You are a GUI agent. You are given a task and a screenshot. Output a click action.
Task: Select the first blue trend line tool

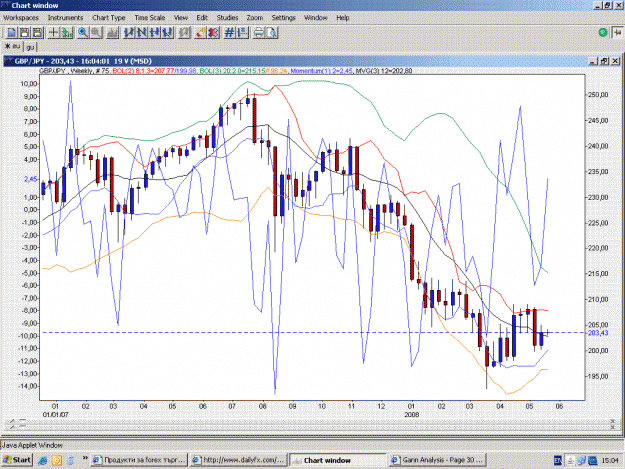(x=129, y=33)
